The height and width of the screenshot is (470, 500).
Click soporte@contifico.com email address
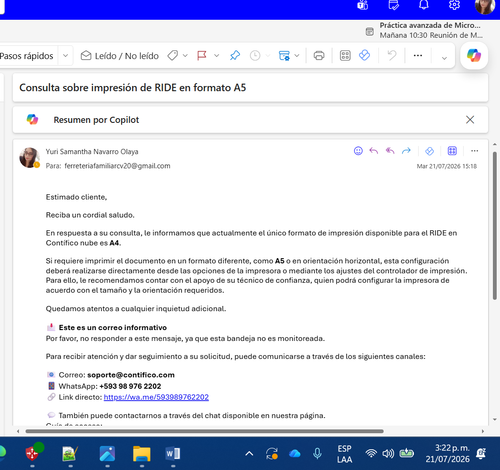(131, 375)
